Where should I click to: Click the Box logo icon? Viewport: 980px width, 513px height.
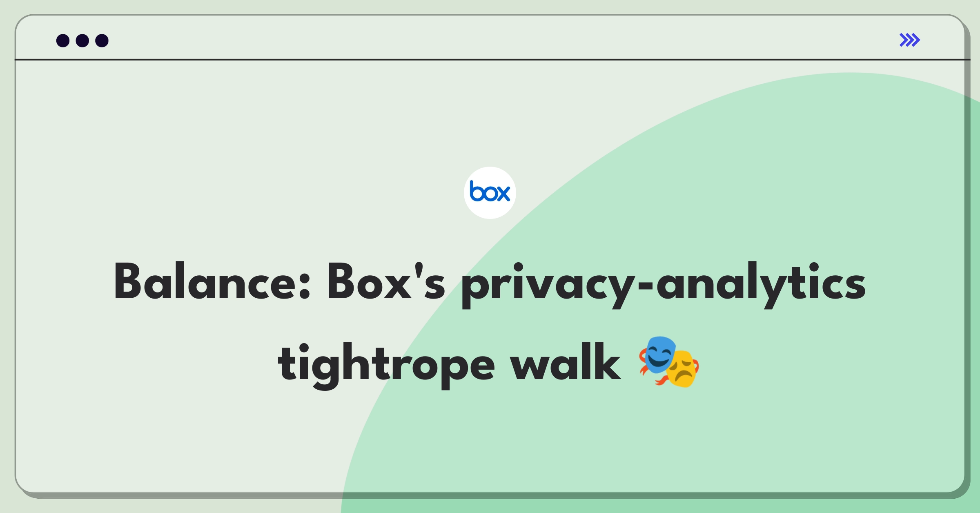coord(490,194)
